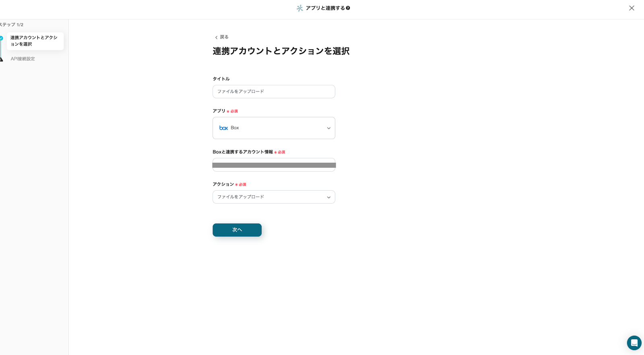
Task: Click the Box logo in app selector
Action: point(223,128)
